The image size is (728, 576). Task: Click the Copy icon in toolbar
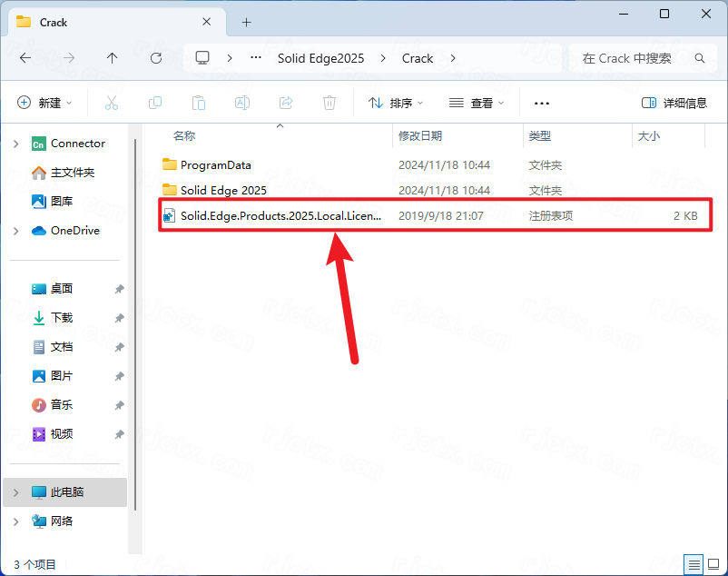click(155, 104)
